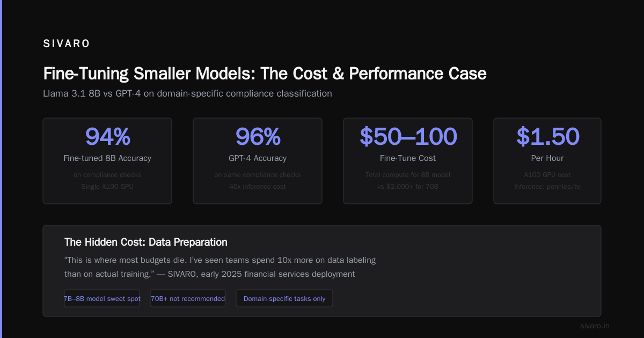Screen dimensions: 644x338
Task: Click the 'Inference: pennies/hr' note
Action: point(547,187)
